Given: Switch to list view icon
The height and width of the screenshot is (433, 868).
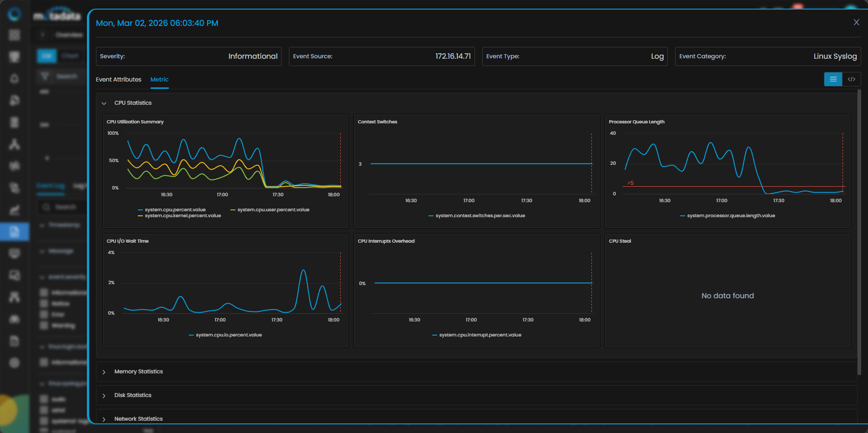Looking at the screenshot, I should [x=833, y=79].
